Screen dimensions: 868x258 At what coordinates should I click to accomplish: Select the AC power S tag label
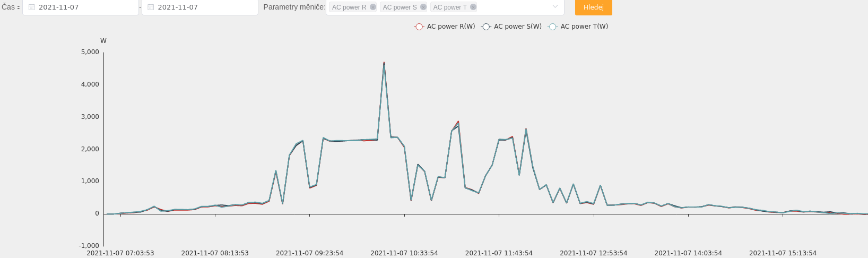coord(400,7)
